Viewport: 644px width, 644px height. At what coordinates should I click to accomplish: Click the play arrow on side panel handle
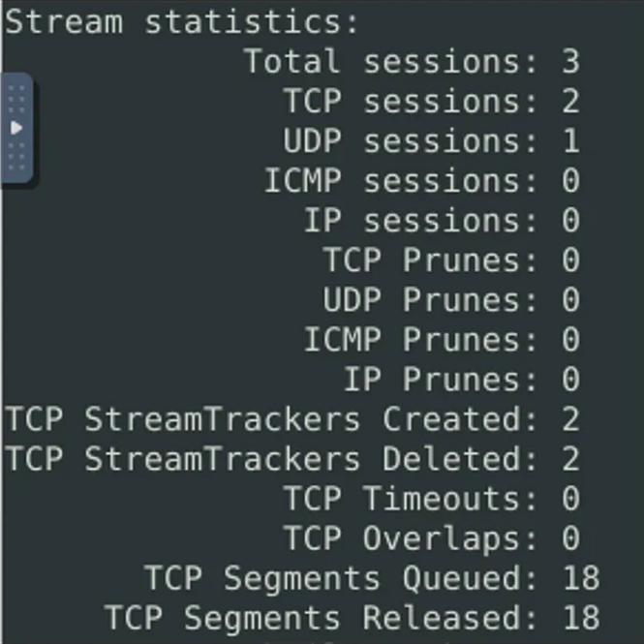point(16,128)
